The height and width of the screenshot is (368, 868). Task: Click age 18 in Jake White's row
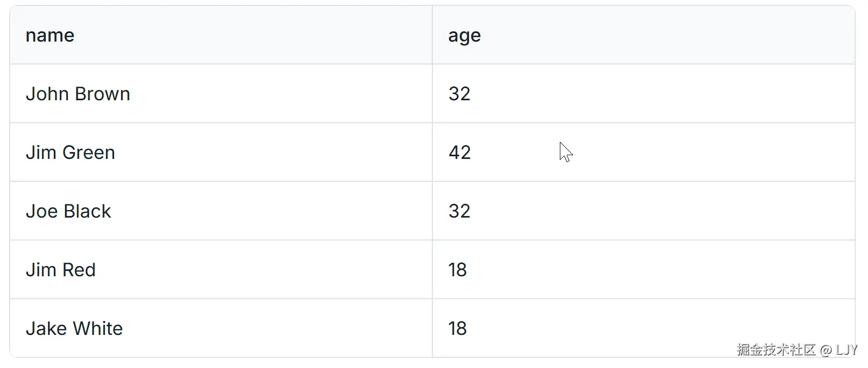pyautogui.click(x=457, y=329)
